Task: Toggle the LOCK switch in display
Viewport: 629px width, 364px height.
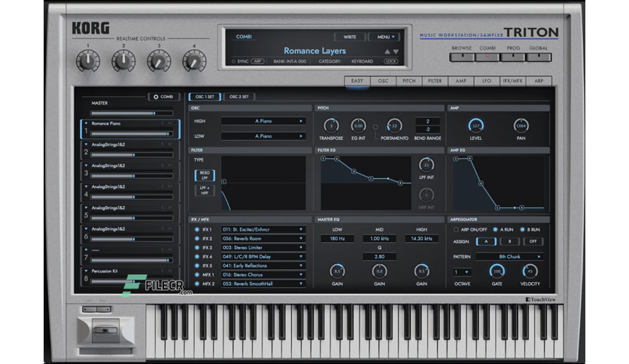Action: [x=391, y=62]
